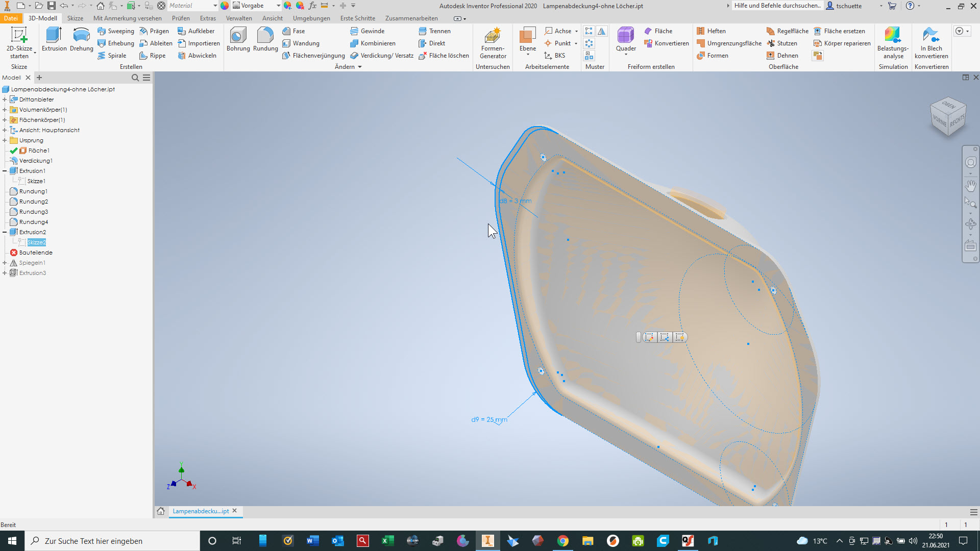Select the Fase chamfer tool
This screenshot has width=980, height=551.
tap(294, 31)
